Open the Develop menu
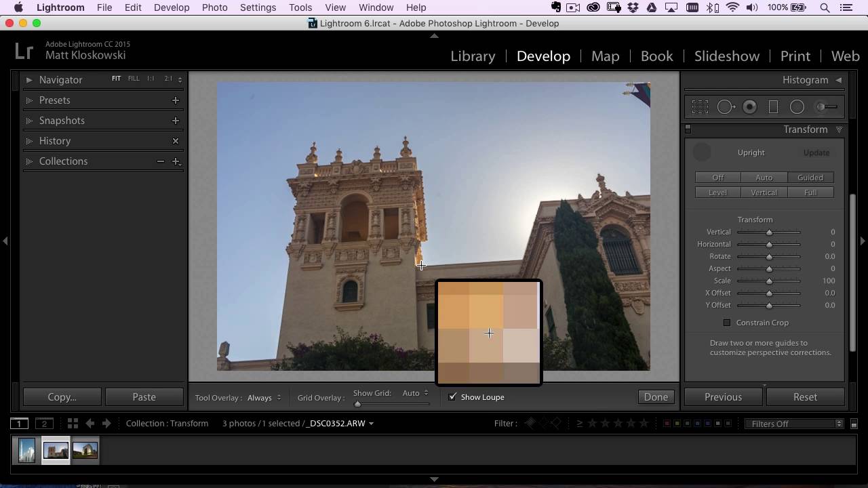 point(172,7)
